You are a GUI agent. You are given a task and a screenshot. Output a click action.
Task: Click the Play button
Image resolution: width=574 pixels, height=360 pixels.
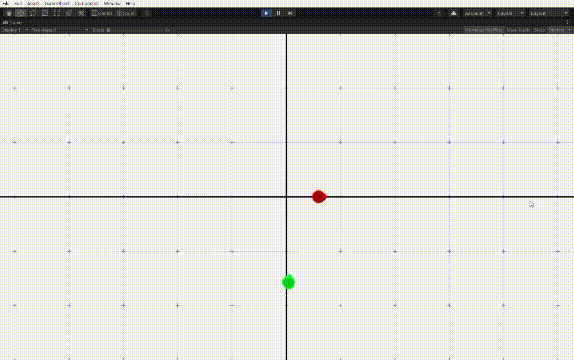coord(266,13)
